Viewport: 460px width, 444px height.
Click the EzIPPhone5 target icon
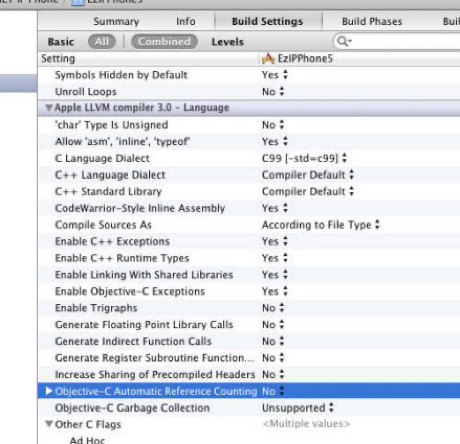(x=268, y=59)
